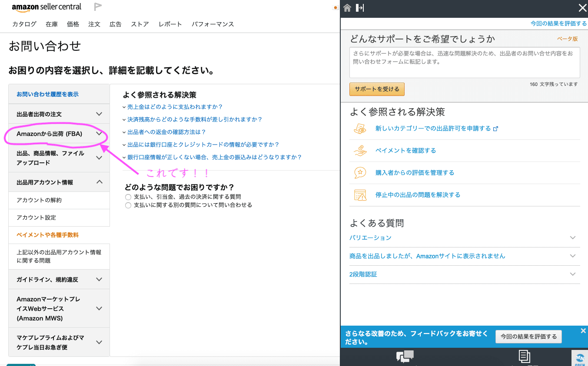
Task: Click 今回の結果を評価する button in blue banner
Action: pyautogui.click(x=528, y=336)
